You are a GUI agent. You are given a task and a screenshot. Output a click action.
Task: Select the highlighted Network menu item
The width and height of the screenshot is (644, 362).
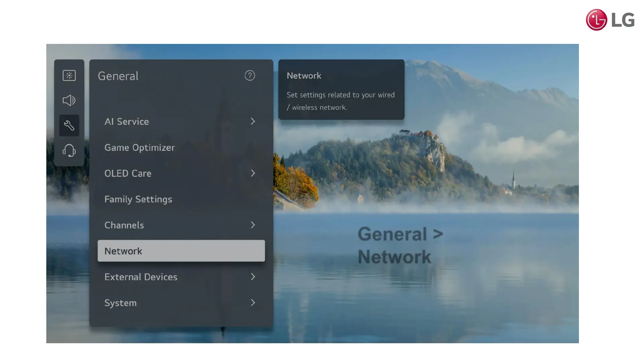[181, 251]
